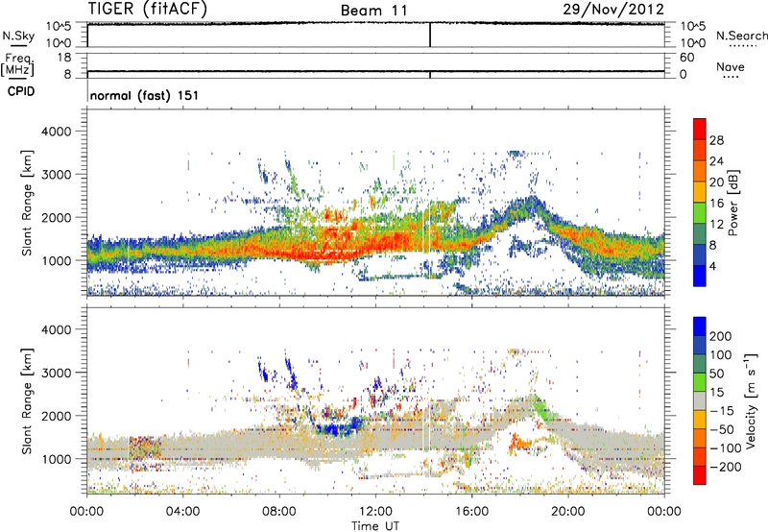
Task: Click the 08:00 time tick label
Action: pos(278,512)
